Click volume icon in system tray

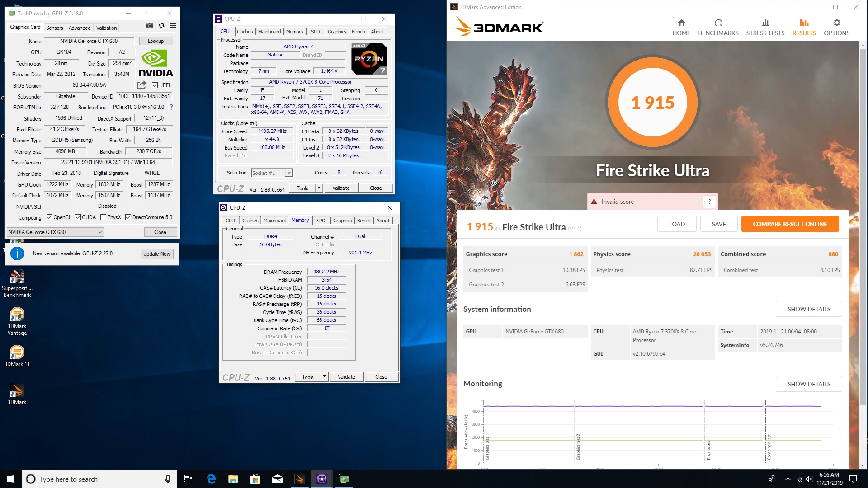(809, 479)
